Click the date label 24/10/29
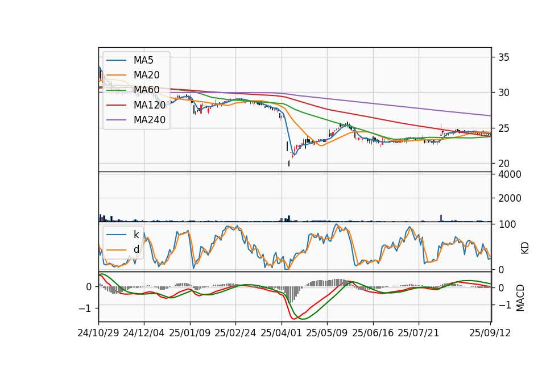Screen dimensions: 546x392 (x=98, y=333)
